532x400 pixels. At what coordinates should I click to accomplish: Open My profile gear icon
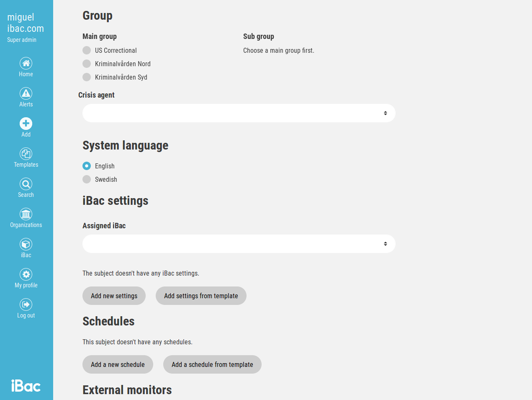[x=26, y=274]
